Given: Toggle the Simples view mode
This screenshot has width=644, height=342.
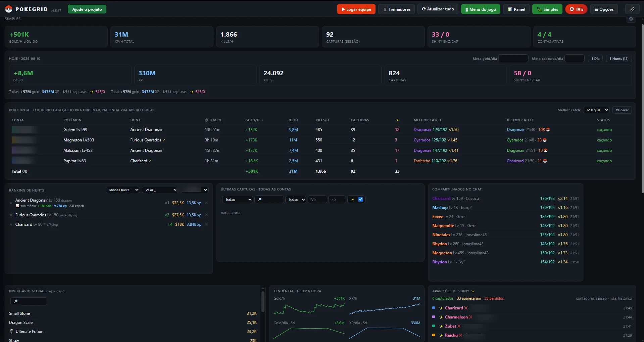Looking at the screenshot, I should (547, 9).
